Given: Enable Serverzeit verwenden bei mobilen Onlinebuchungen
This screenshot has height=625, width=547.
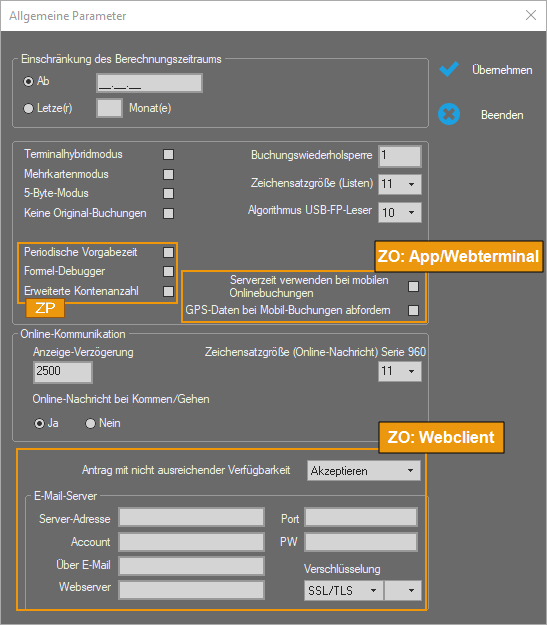Looking at the screenshot, I should pyautogui.click(x=413, y=286).
